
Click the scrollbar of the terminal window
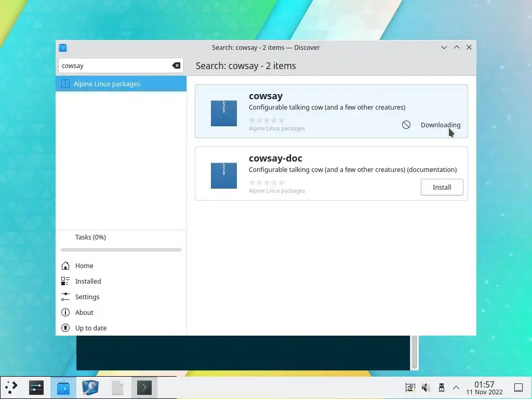pyautogui.click(x=414, y=352)
